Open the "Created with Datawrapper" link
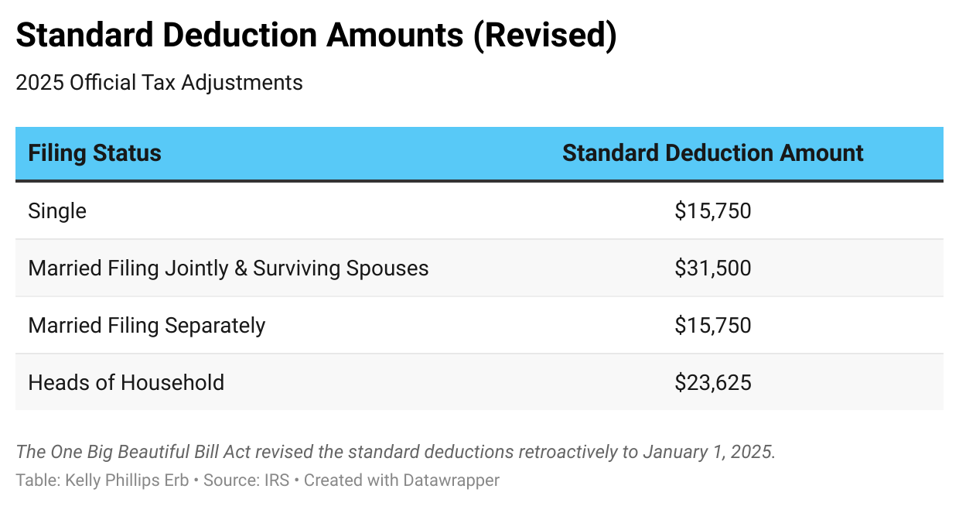Viewport: 959px width, 506px height. [401, 480]
